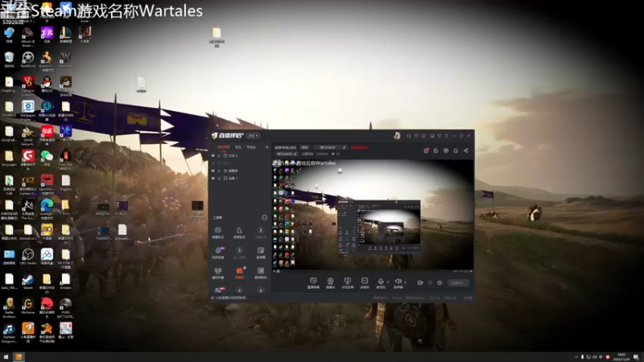Add multimedia source from bottom toolbar
The width and height of the screenshot is (644, 362).
coord(365,283)
